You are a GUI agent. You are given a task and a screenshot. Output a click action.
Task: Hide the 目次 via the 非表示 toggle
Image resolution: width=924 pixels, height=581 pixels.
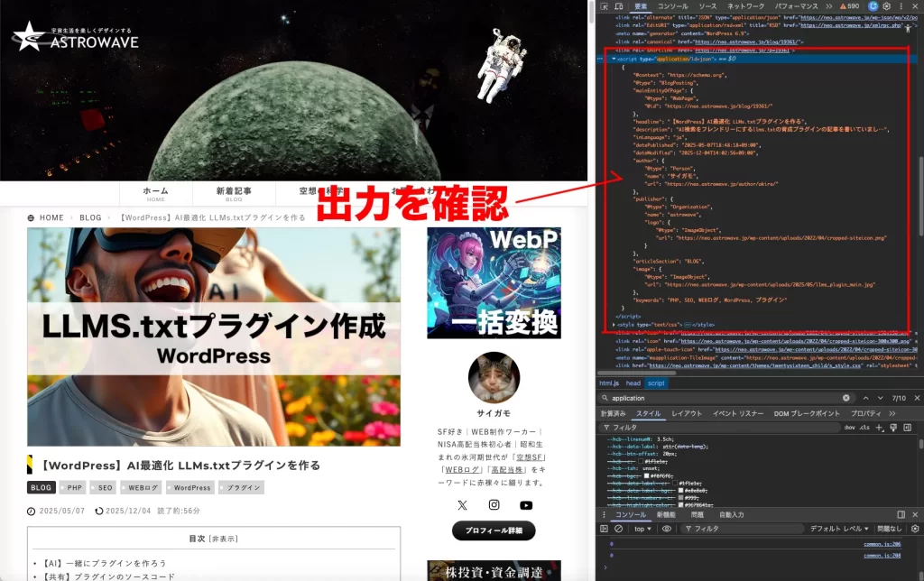224,538
